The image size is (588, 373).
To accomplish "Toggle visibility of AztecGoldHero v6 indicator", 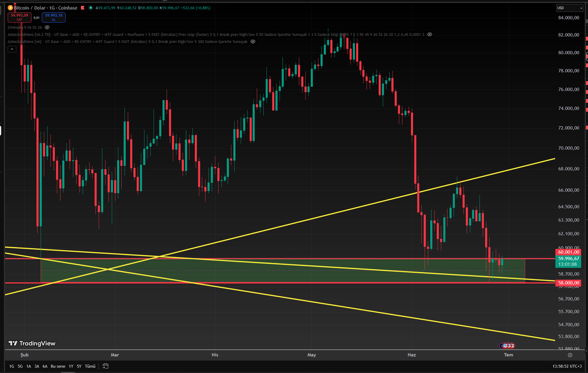I will point(253,42).
